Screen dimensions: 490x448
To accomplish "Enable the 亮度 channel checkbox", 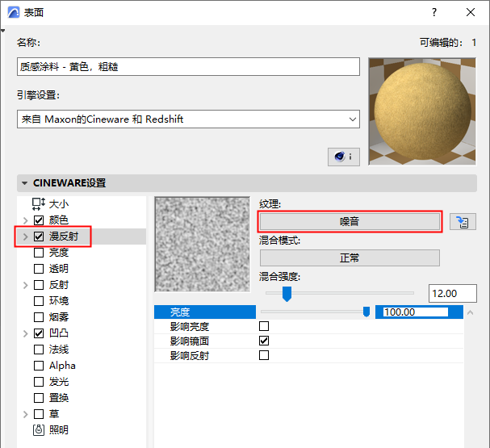I will point(39,253).
